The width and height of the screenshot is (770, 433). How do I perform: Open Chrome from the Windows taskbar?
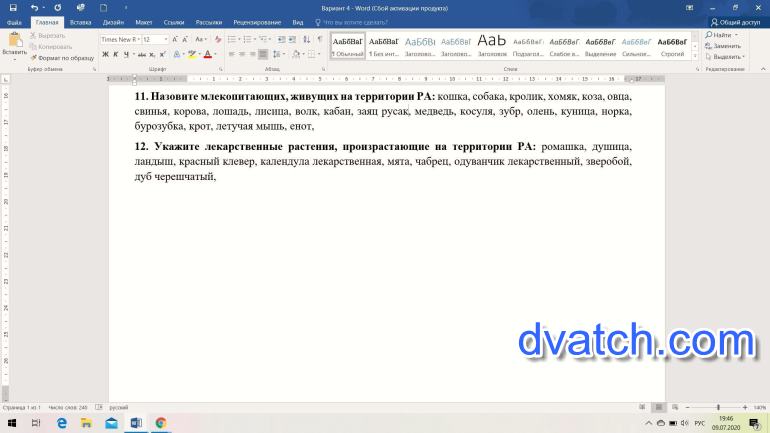tap(161, 423)
